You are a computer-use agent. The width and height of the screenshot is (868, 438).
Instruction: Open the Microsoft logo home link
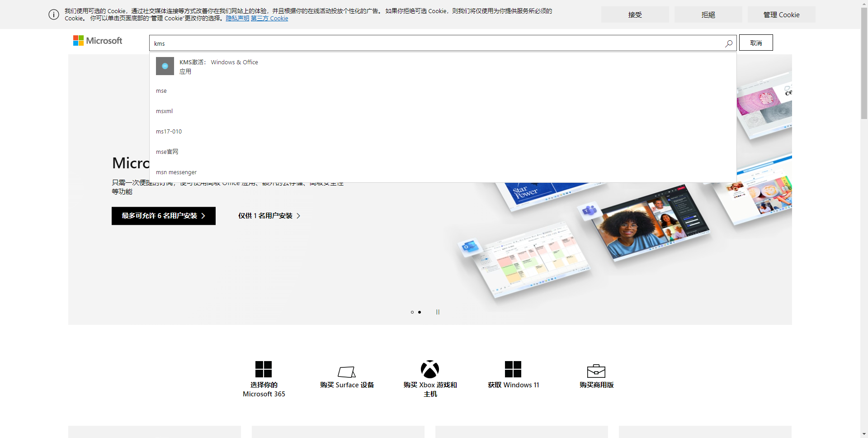pyautogui.click(x=98, y=41)
